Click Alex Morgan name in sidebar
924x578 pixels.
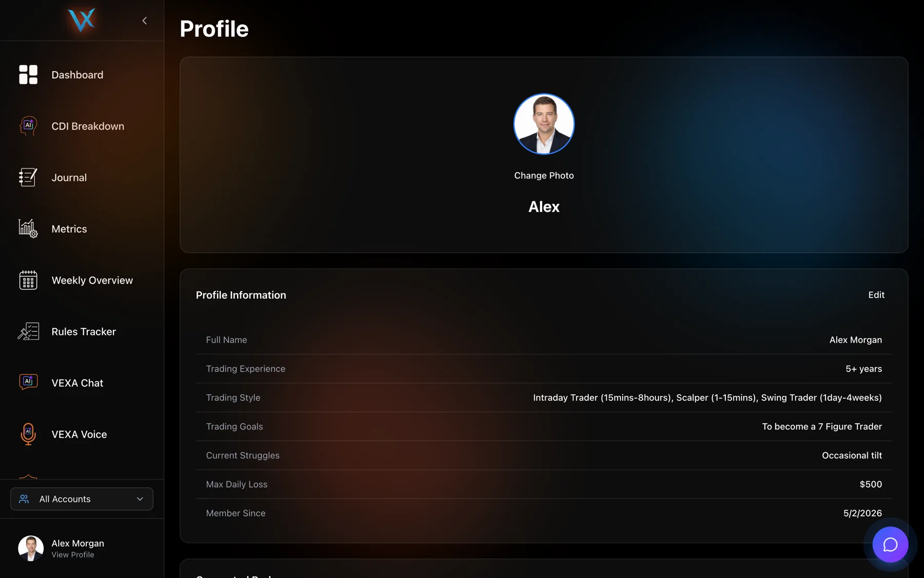(78, 544)
